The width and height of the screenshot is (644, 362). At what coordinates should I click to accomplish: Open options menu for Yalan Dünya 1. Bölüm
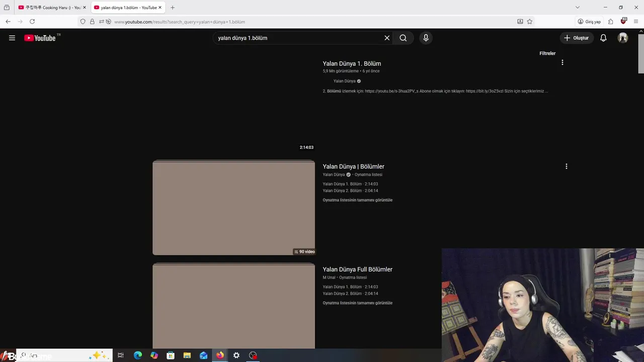(562, 62)
